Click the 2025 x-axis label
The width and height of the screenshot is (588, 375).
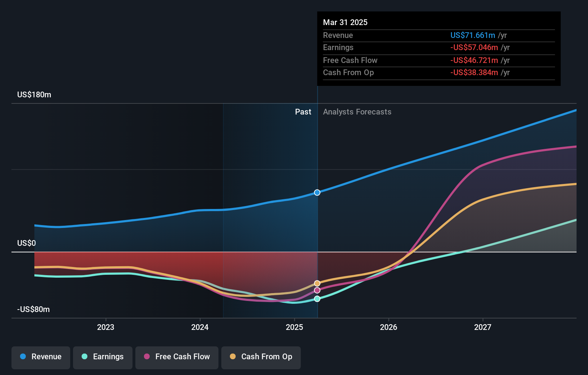point(294,327)
